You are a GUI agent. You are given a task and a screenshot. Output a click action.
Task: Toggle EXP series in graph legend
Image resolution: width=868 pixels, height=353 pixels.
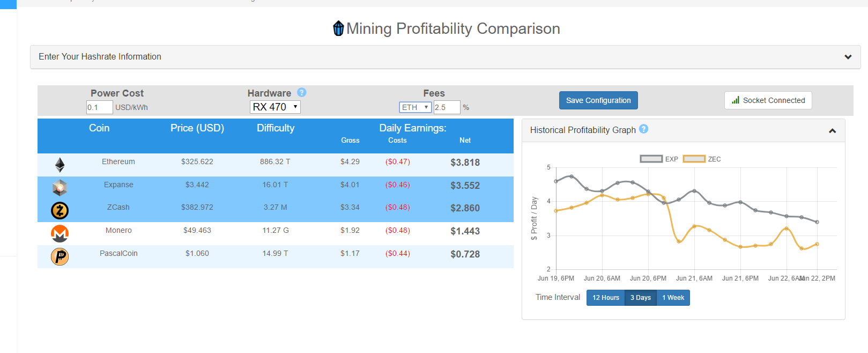(651, 159)
